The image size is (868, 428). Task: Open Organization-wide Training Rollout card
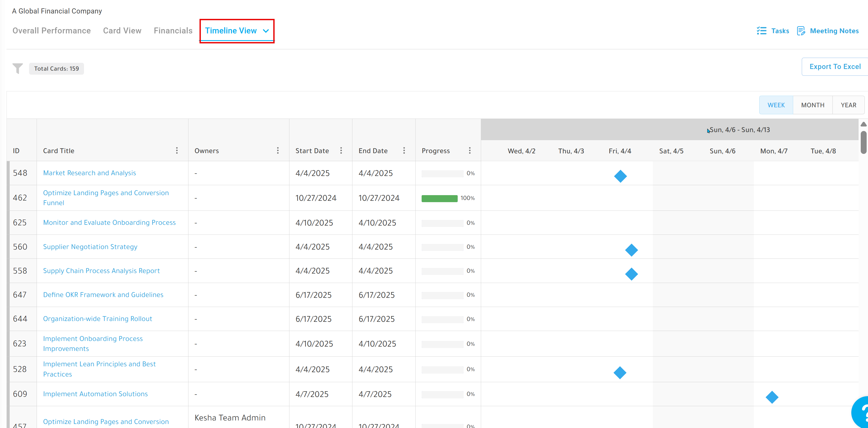pyautogui.click(x=98, y=318)
